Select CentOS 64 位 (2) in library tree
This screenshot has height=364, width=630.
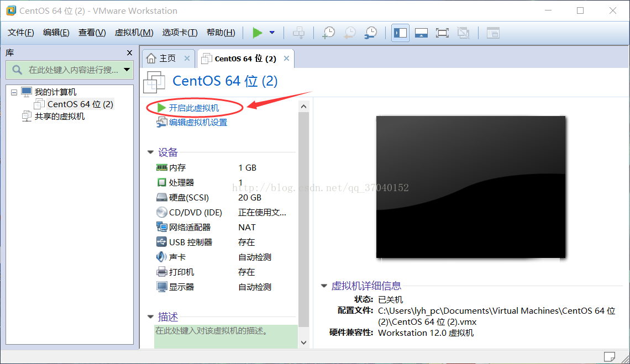tap(80, 104)
